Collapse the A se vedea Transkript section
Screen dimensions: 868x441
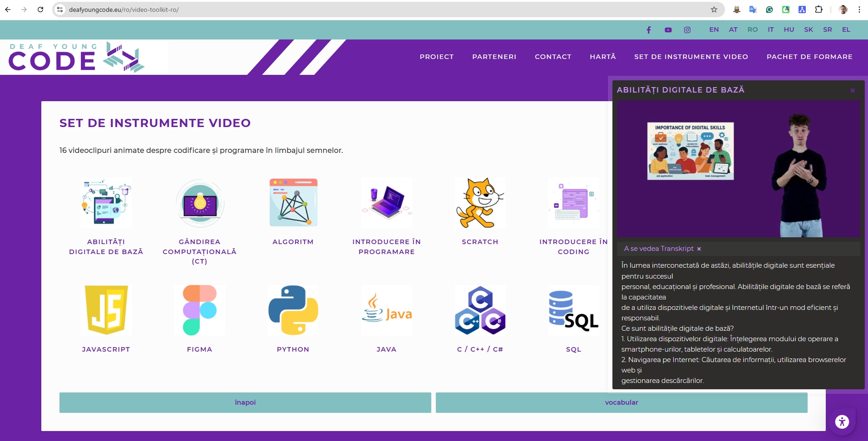pos(699,249)
